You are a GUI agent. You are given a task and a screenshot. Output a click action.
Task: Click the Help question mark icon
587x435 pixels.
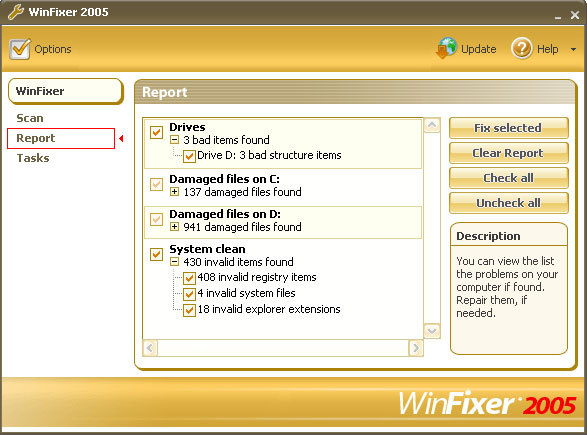[x=522, y=48]
